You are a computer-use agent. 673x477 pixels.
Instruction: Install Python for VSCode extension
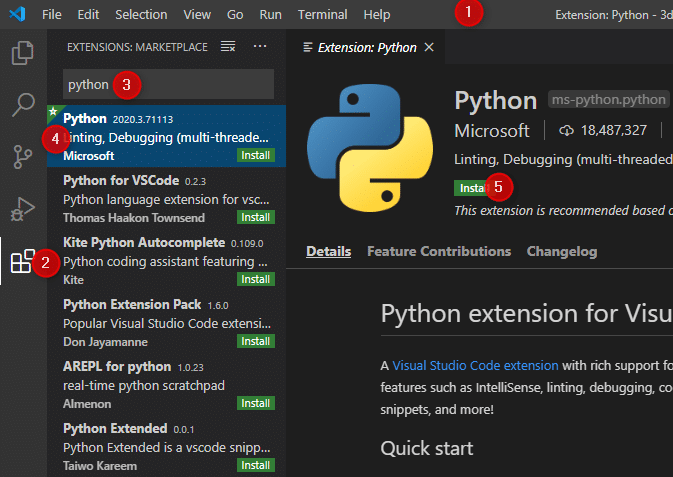point(255,217)
